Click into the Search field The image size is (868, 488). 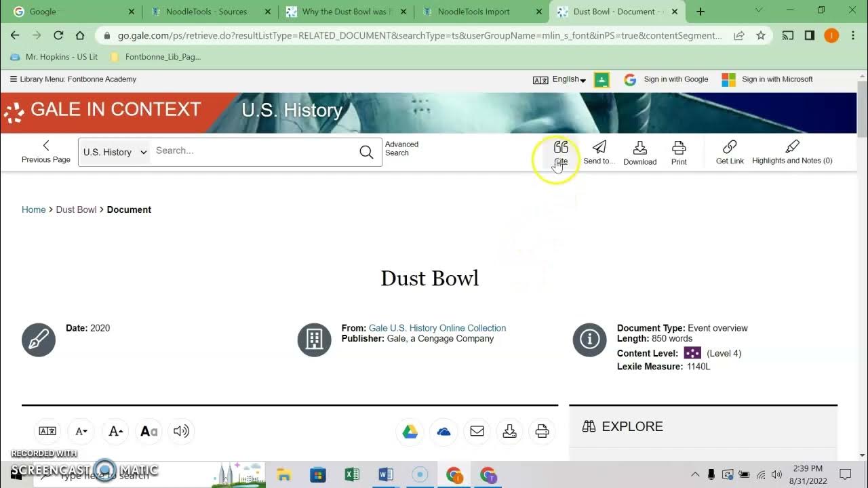click(254, 151)
